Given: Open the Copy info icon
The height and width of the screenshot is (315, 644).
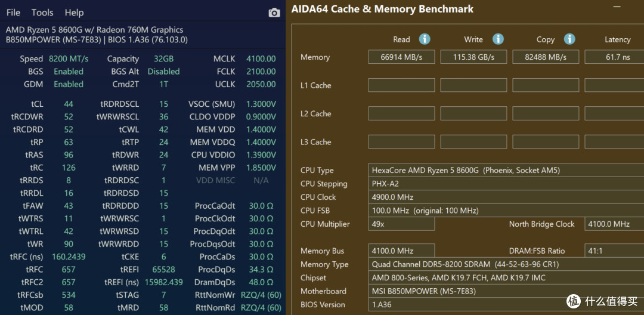Looking at the screenshot, I should [x=569, y=39].
